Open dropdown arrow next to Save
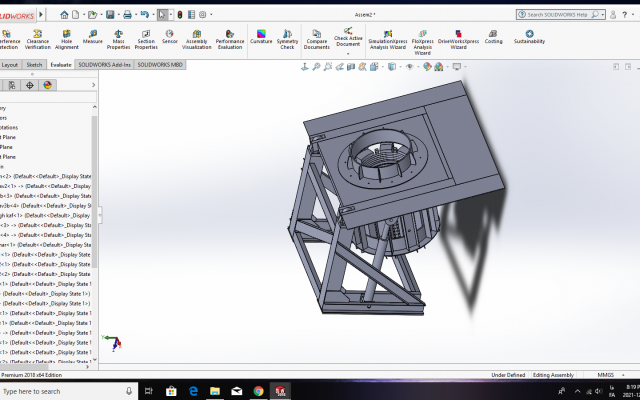640x400 pixels. tap(118, 15)
